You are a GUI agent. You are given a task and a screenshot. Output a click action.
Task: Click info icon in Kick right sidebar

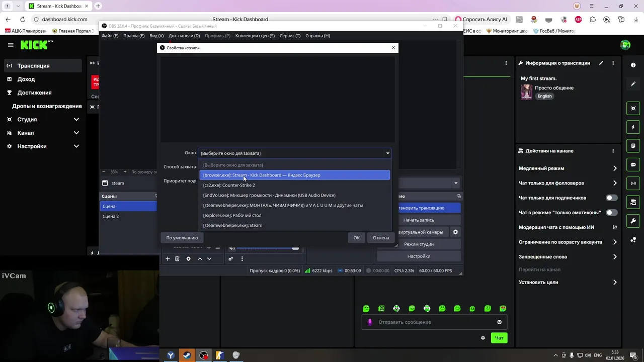(633, 65)
